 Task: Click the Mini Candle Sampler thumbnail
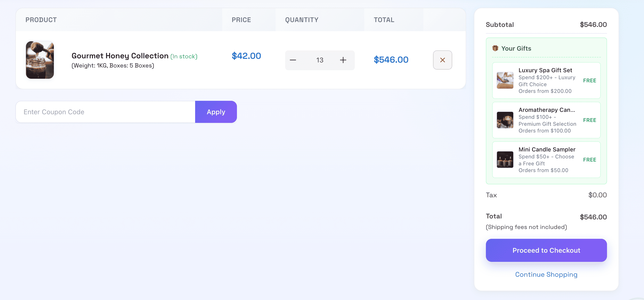click(x=505, y=160)
